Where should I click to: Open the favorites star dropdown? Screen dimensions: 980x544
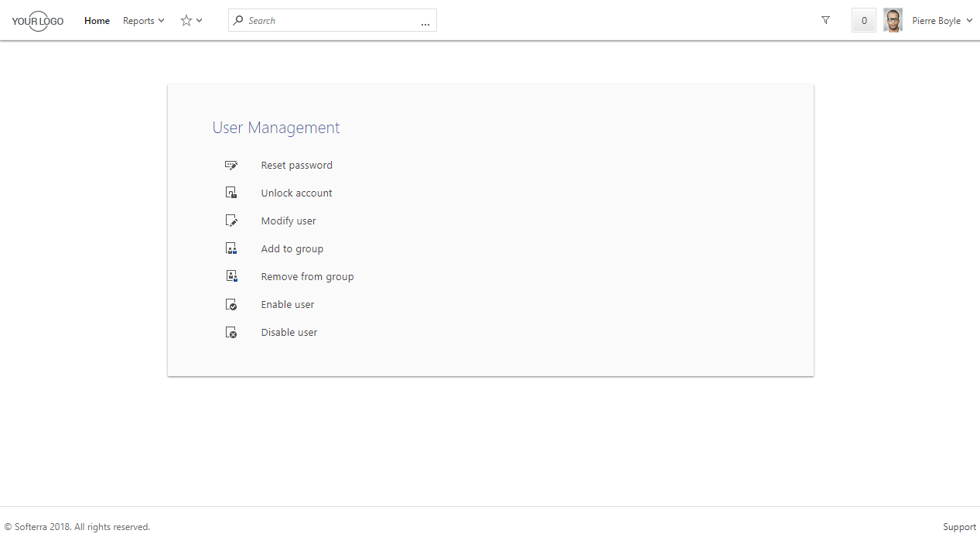(191, 21)
